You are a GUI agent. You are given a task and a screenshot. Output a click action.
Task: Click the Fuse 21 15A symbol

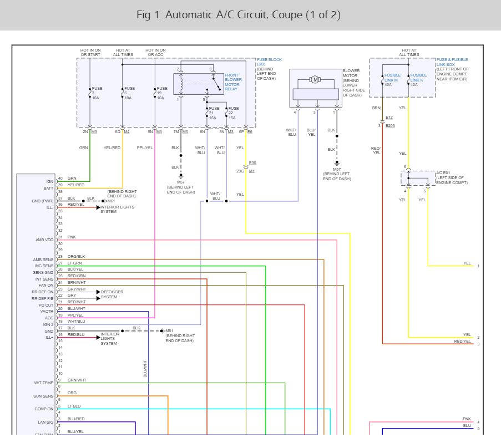(x=207, y=113)
